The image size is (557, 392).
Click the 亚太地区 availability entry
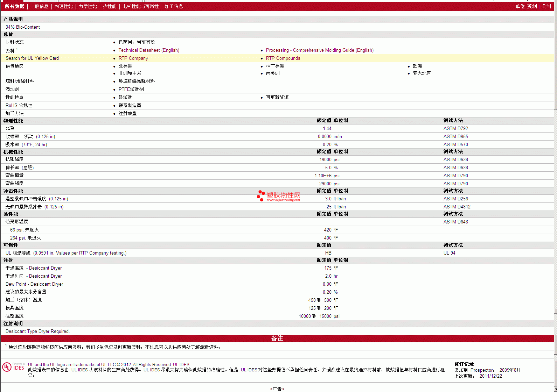[x=422, y=73]
